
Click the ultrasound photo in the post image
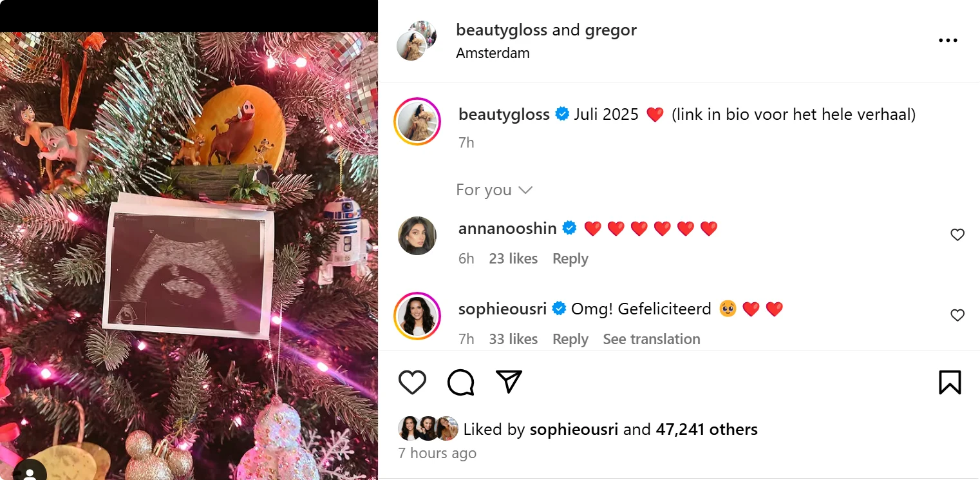click(x=188, y=269)
